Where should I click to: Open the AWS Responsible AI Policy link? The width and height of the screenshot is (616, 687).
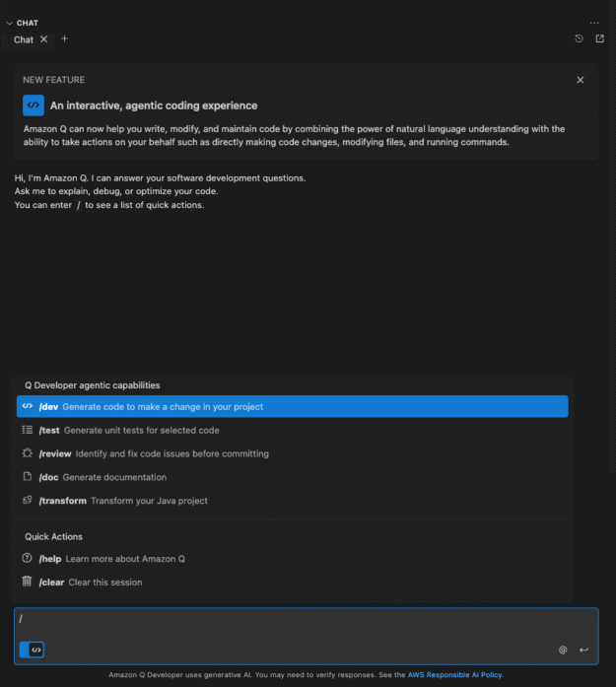[x=455, y=675]
